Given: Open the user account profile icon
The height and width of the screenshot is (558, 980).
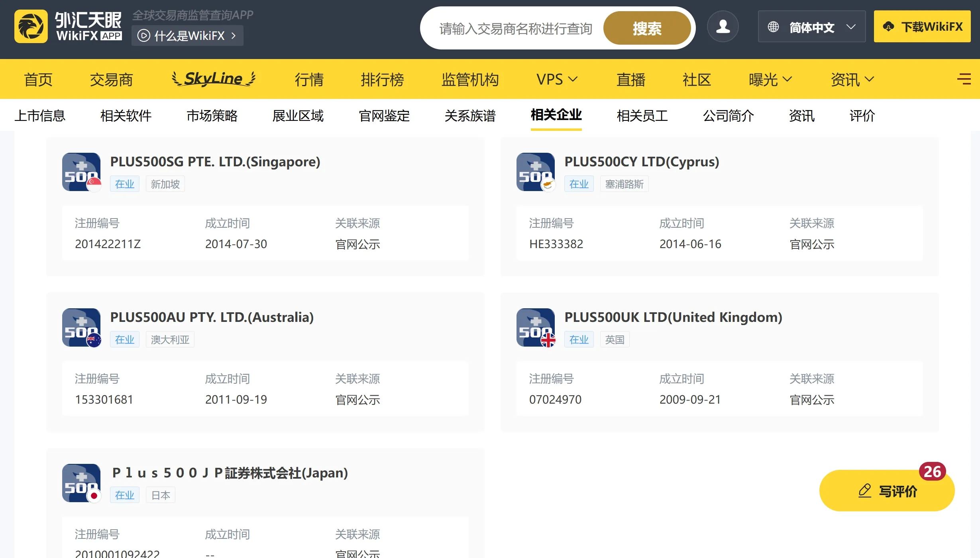Looking at the screenshot, I should coord(723,27).
